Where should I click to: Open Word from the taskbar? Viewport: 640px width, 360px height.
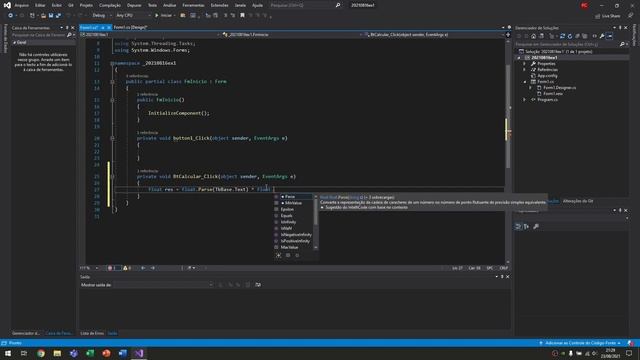click(122, 353)
